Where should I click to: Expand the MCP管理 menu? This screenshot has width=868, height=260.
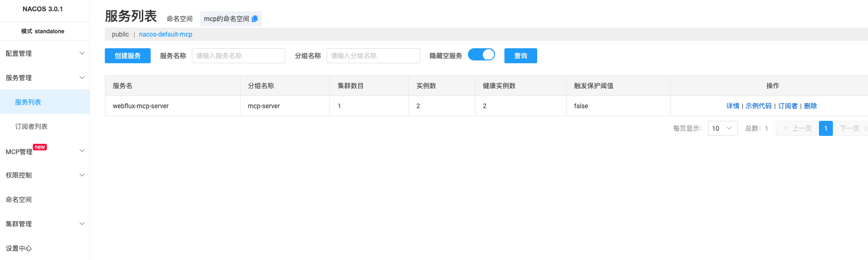(x=44, y=151)
